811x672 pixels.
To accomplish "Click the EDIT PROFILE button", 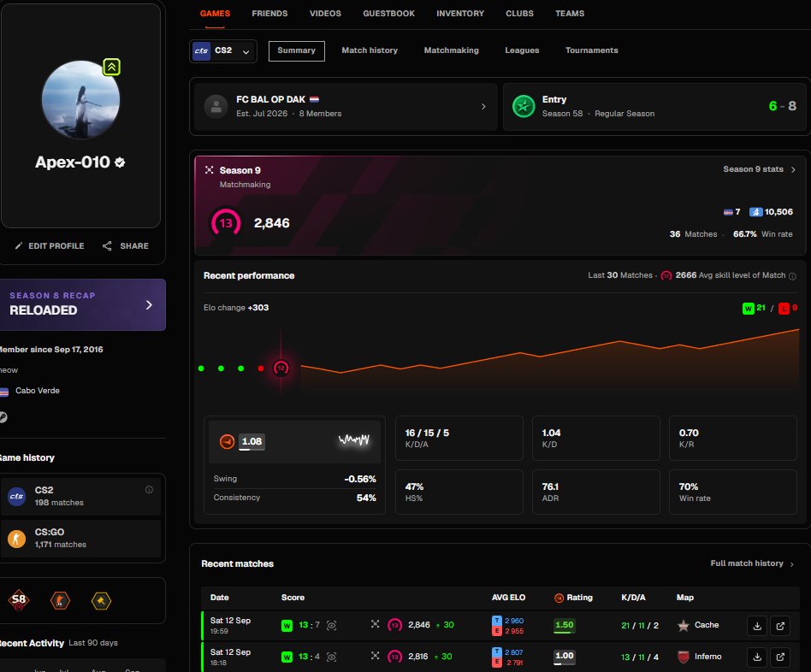I will [50, 246].
